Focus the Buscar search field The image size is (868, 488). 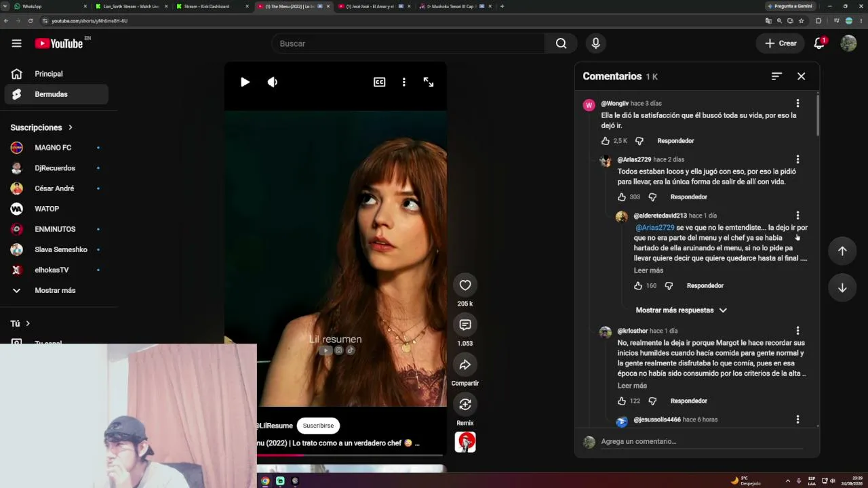[x=408, y=43]
